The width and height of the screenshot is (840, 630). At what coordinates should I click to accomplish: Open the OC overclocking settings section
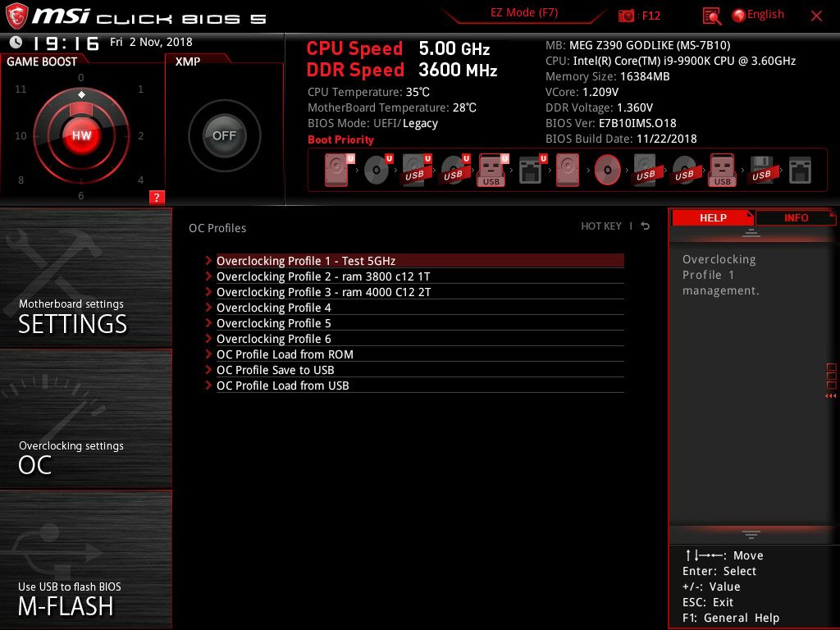click(85, 419)
